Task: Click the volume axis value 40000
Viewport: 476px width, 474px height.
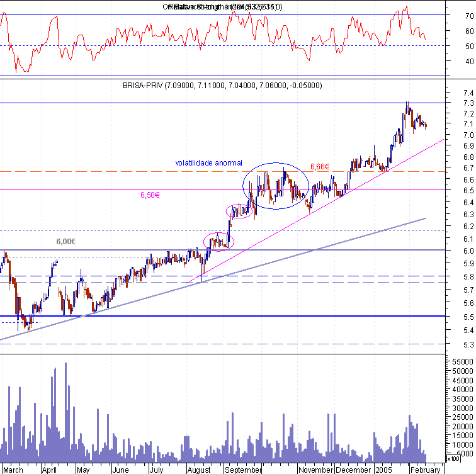Action: (x=463, y=390)
